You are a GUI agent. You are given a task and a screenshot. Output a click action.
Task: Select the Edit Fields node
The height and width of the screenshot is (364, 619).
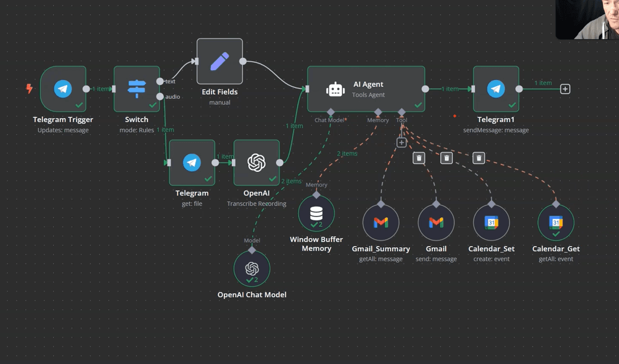click(219, 61)
